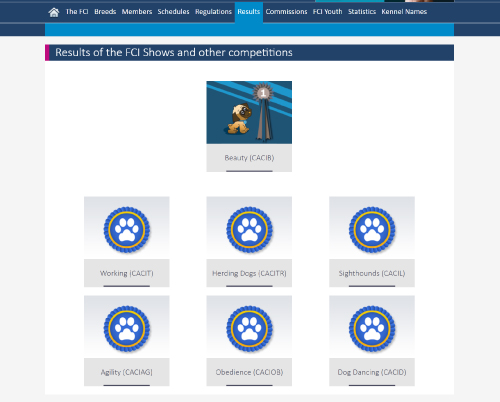Go to FCI Youth section
Image resolution: width=500 pixels, height=402 pixels.
tap(327, 12)
